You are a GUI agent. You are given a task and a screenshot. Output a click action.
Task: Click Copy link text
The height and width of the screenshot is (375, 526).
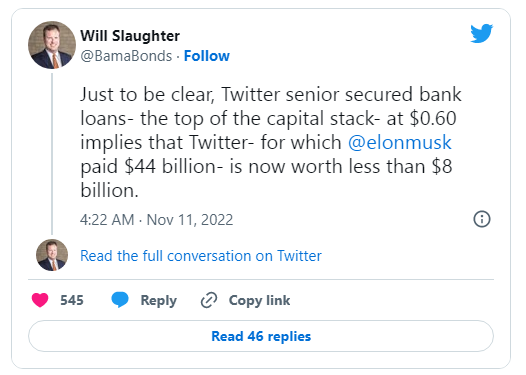point(259,301)
